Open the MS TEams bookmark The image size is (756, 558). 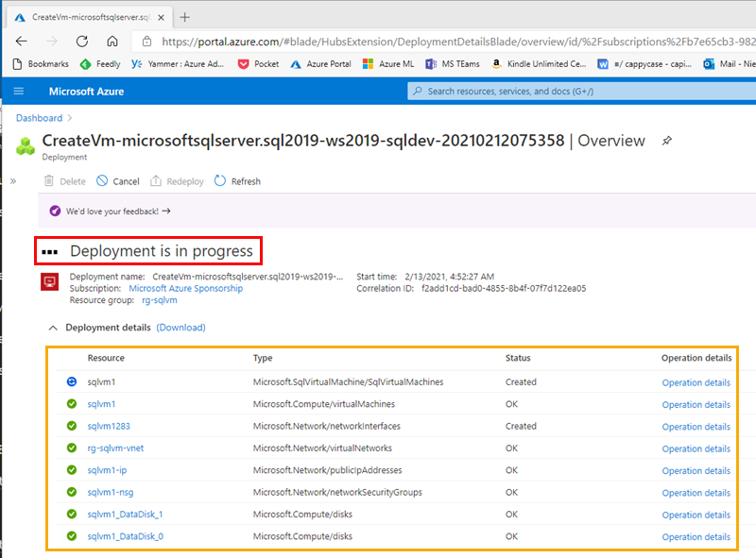pyautogui.click(x=453, y=64)
